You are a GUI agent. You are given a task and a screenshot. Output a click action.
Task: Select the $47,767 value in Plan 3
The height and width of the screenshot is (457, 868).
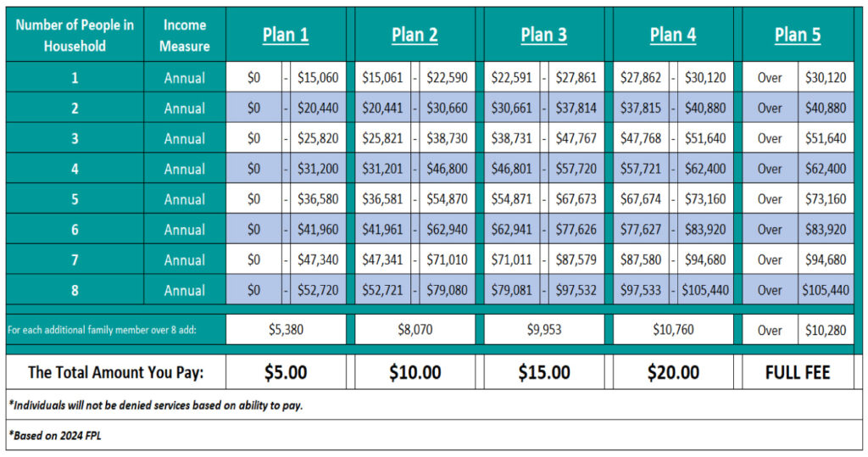coord(576,138)
